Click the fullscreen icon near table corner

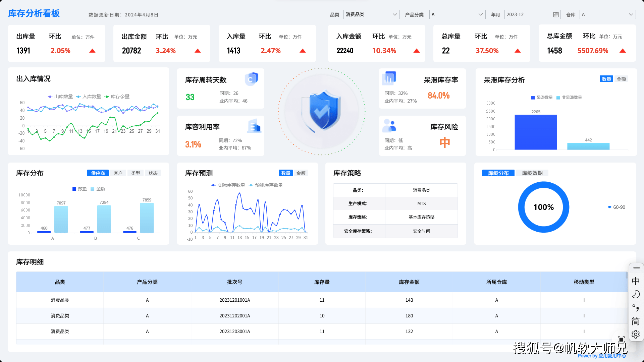pyautogui.click(x=621, y=339)
